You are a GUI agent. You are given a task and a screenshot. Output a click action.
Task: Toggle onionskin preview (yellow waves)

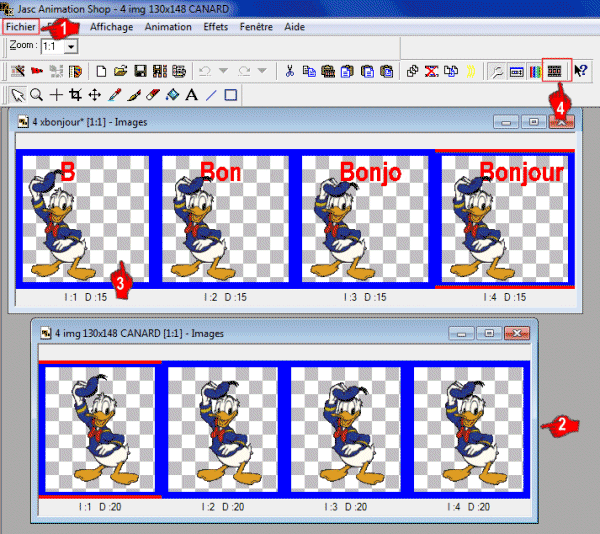click(x=471, y=71)
